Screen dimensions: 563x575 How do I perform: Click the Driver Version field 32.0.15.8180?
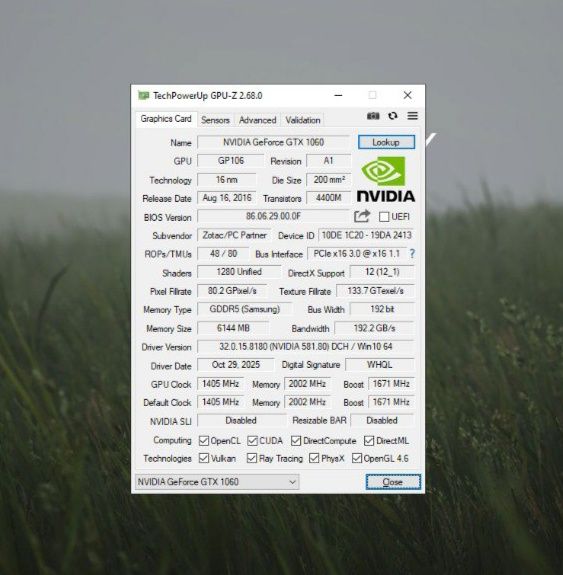(x=306, y=347)
